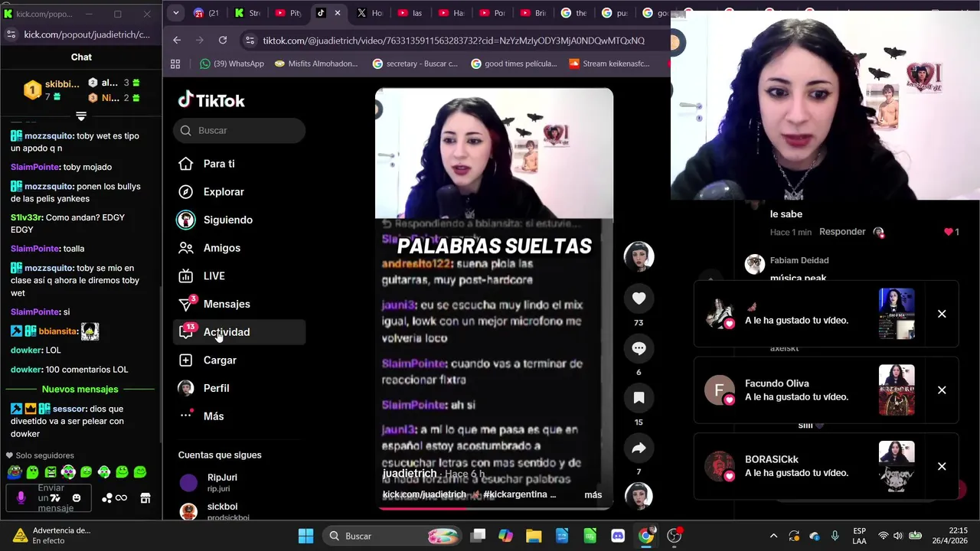Click the 7TV icon in Kick chat input
The width and height of the screenshot is (980, 551).
pyautogui.click(x=55, y=498)
